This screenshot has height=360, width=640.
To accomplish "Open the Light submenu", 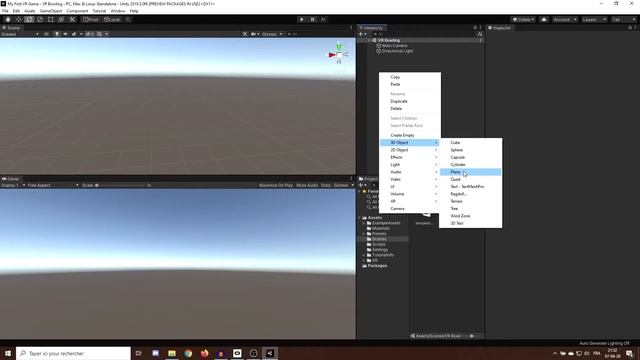I will [410, 164].
